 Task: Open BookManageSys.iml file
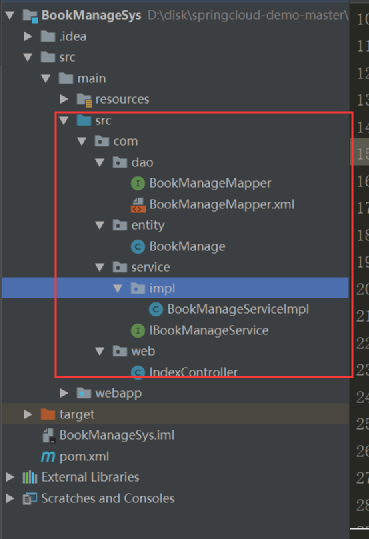click(117, 435)
